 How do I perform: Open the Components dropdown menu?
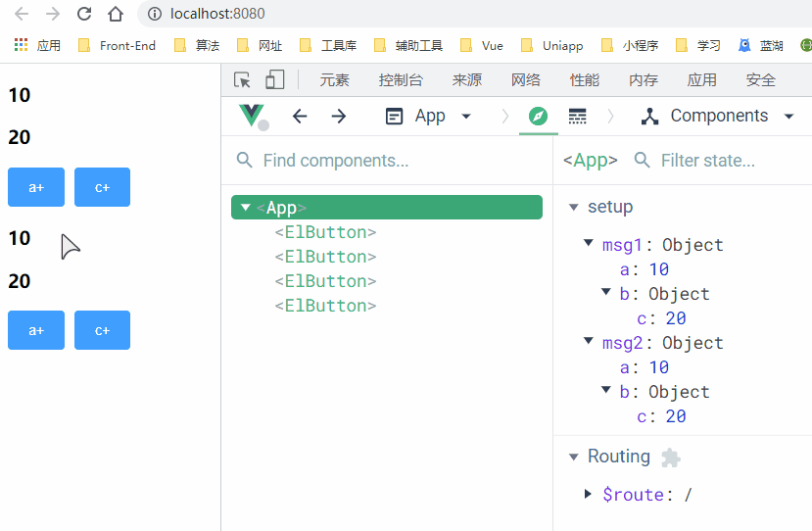pos(717,116)
